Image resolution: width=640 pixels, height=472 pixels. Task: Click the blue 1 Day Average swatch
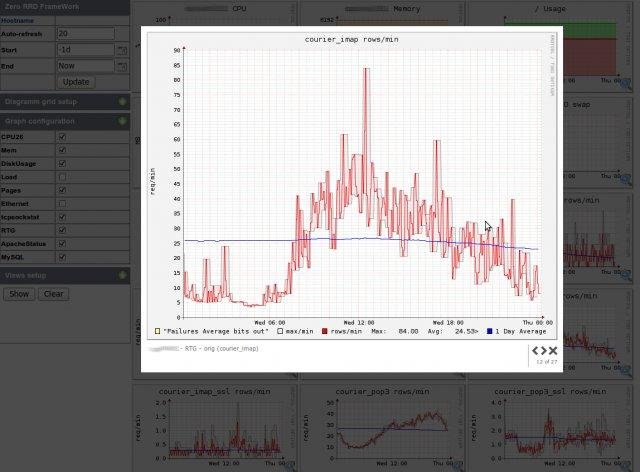coord(489,331)
